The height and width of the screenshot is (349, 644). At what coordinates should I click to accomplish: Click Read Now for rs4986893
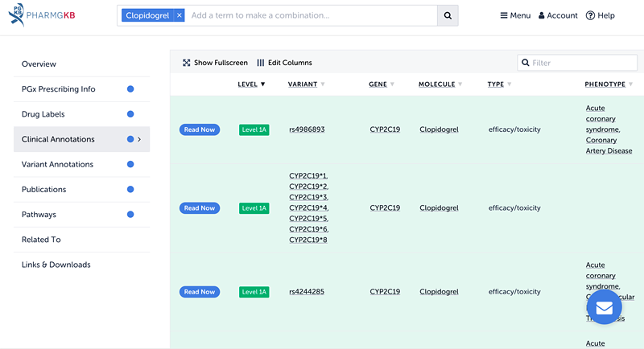point(200,129)
